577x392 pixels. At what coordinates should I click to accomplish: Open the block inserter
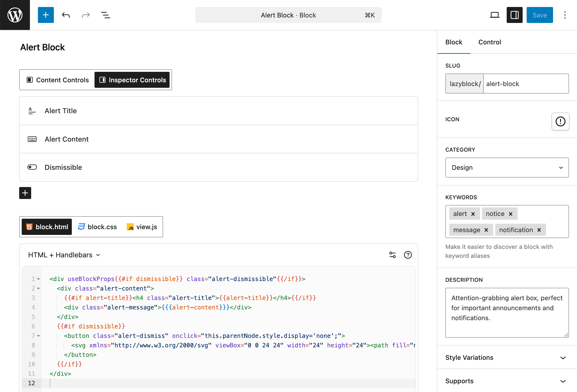coord(46,15)
